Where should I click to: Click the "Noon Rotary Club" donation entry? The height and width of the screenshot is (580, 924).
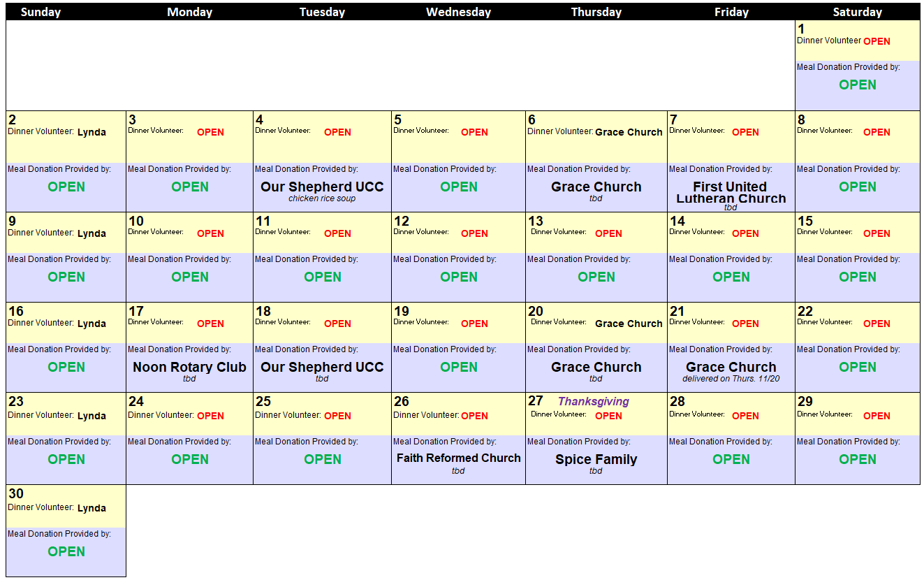pos(189,367)
